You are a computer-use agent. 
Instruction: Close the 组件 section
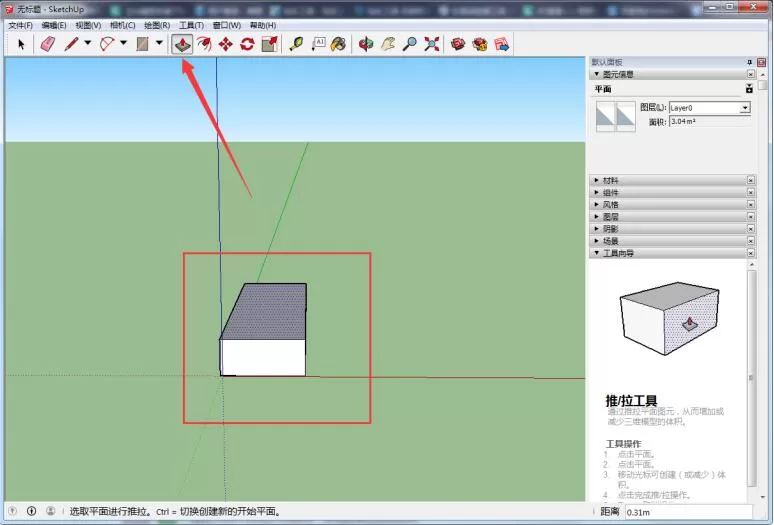(x=751, y=192)
